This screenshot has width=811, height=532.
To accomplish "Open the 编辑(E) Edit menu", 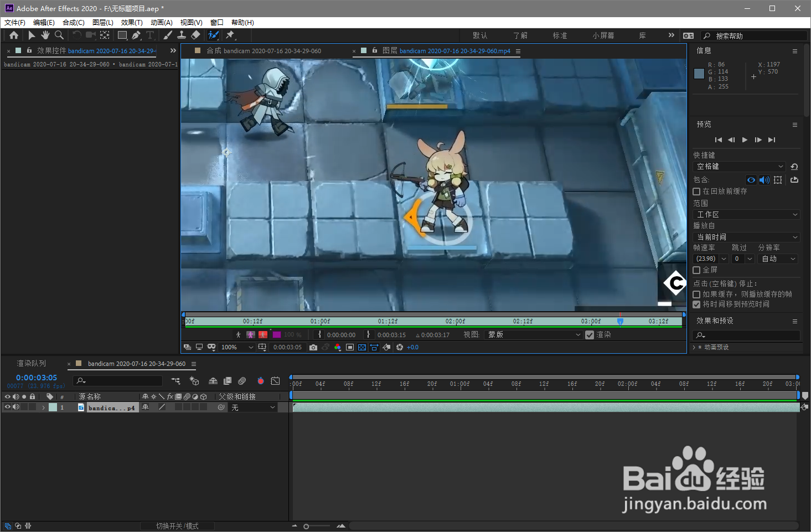I will (44, 23).
